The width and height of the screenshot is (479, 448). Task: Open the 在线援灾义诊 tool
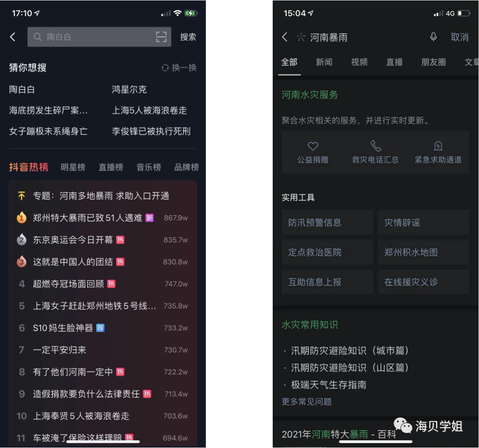pyautogui.click(x=424, y=282)
